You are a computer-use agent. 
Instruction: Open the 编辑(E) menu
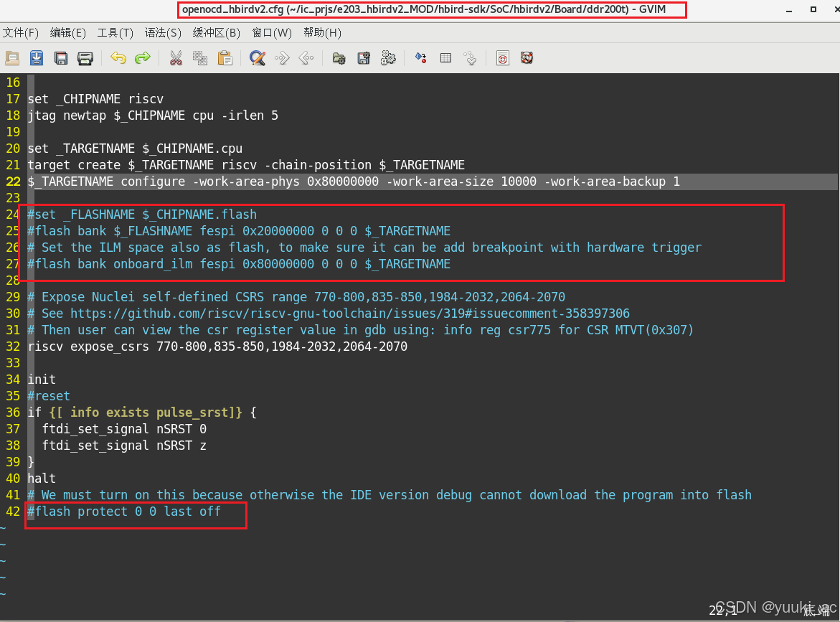[67, 33]
